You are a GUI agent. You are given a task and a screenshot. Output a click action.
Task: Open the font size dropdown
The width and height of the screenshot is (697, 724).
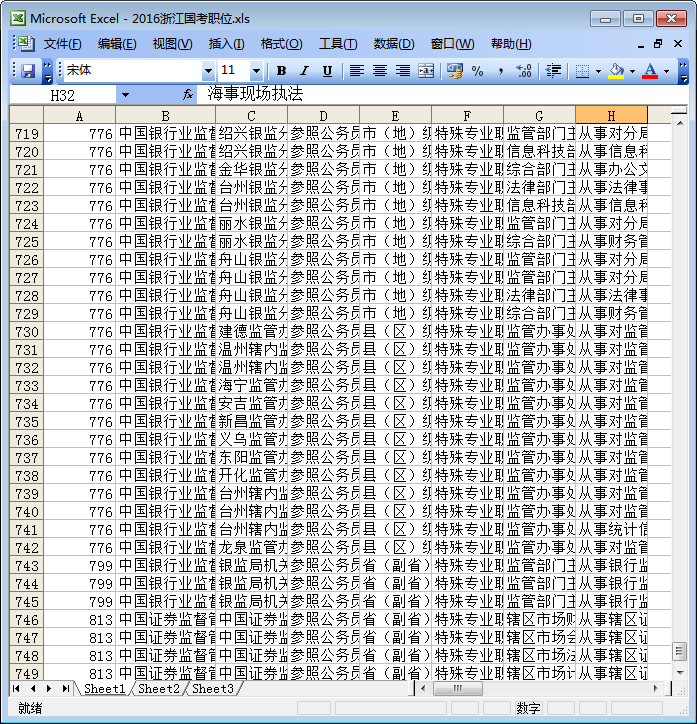point(256,71)
